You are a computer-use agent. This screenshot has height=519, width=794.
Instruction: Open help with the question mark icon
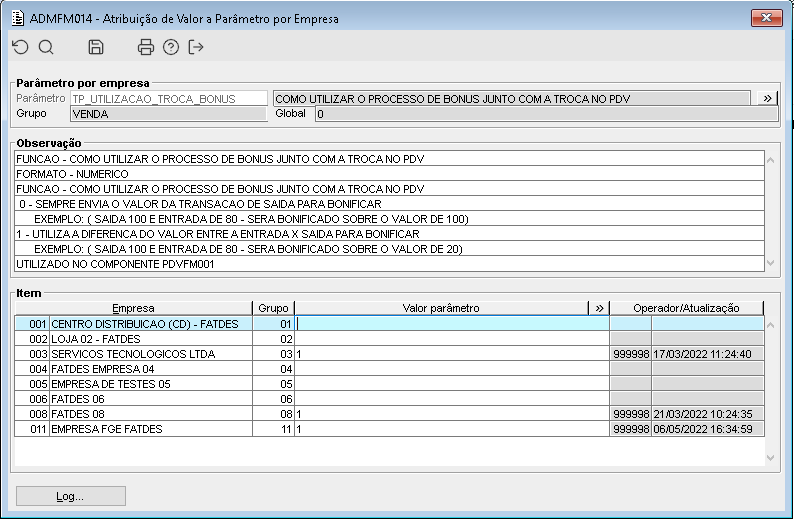(171, 47)
